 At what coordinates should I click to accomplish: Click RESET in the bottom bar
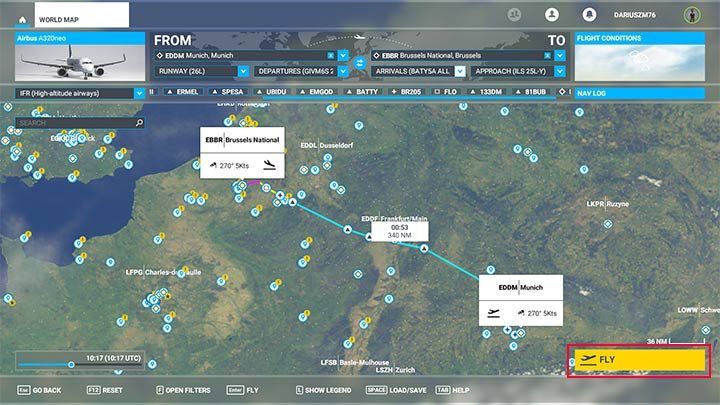105,390
